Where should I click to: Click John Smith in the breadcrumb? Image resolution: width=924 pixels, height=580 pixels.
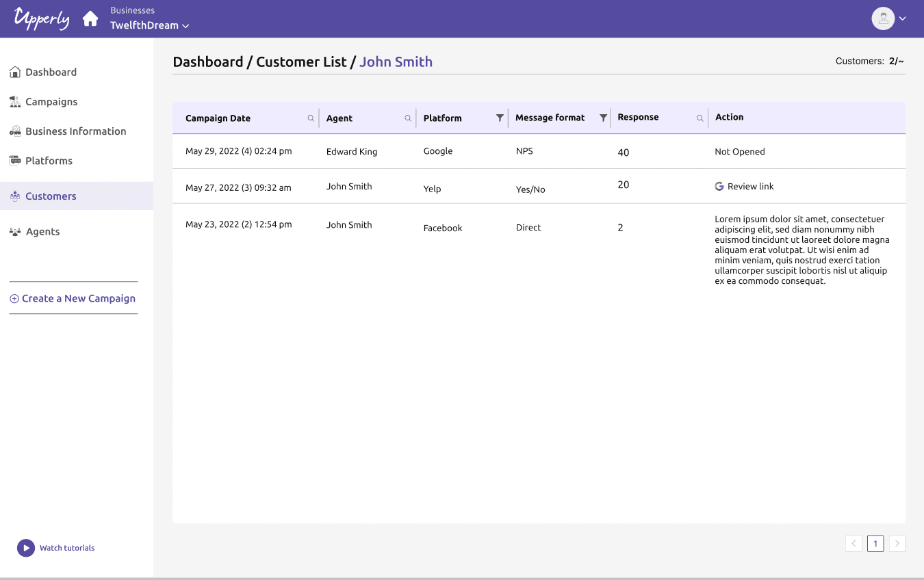396,62
